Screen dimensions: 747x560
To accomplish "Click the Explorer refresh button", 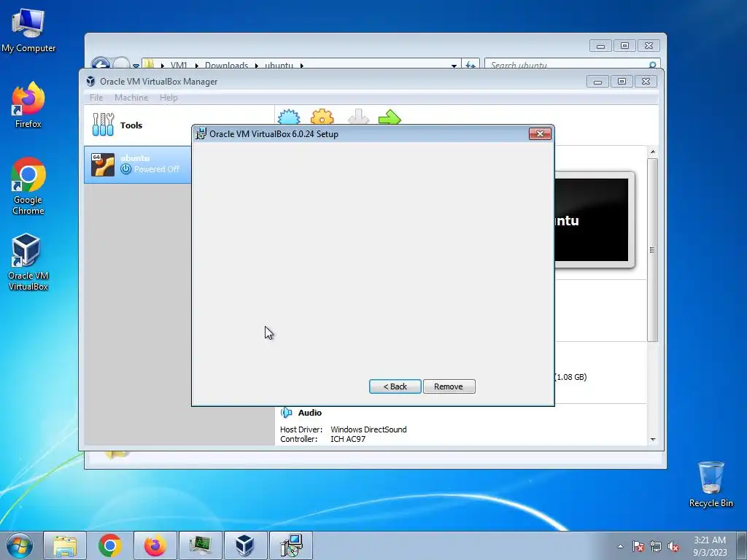I will tap(471, 64).
